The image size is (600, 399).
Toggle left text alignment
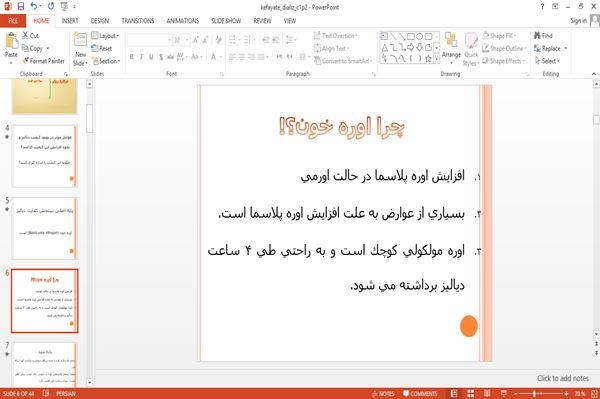[x=232, y=57]
